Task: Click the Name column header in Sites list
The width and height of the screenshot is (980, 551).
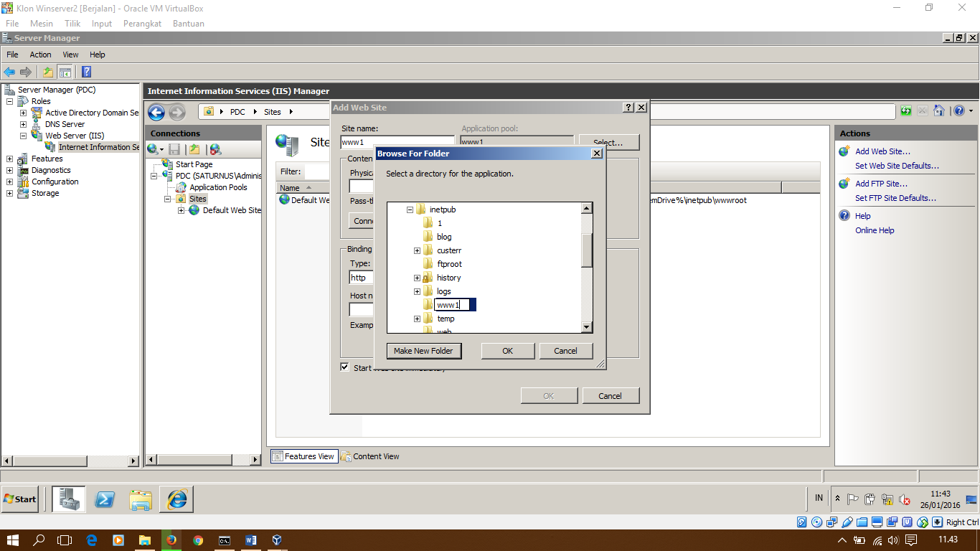Action: (x=290, y=188)
